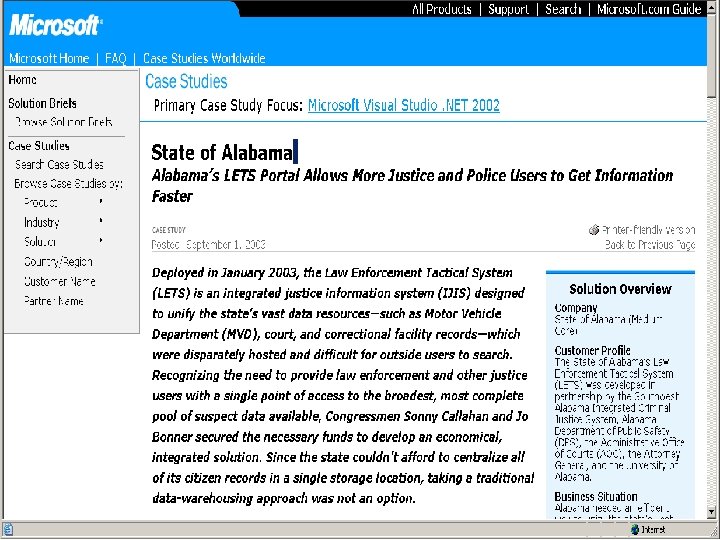Open Search Case Studies

(x=59, y=164)
